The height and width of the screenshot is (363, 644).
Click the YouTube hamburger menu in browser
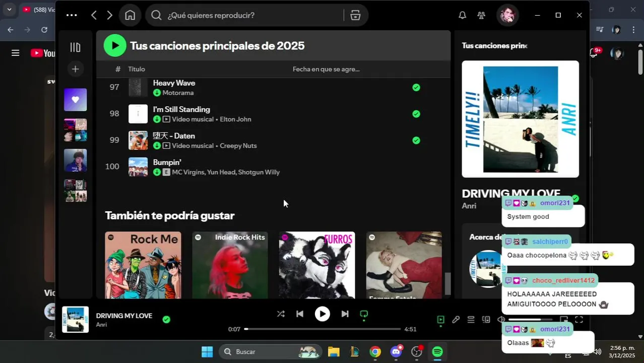click(x=16, y=53)
